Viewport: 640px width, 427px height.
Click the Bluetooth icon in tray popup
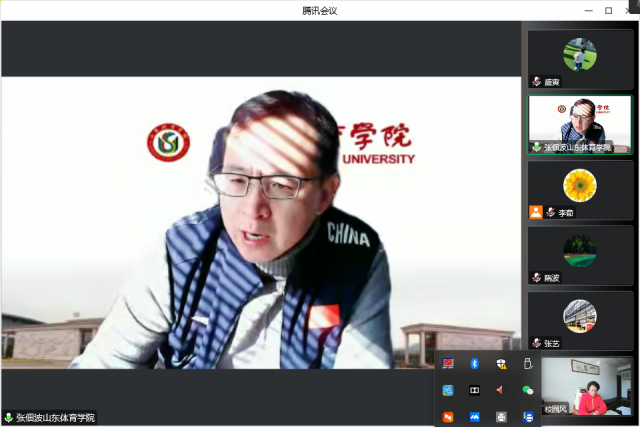tap(475, 363)
